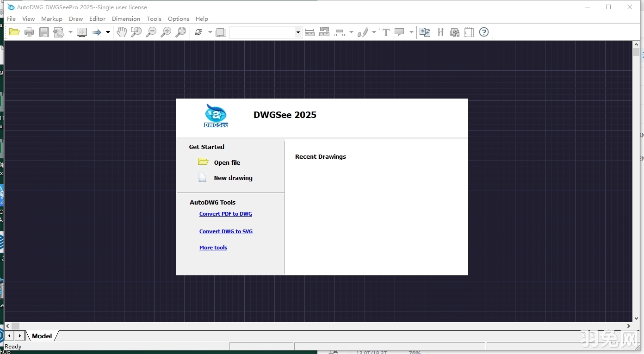Open the Find tool with binoculars icon
This screenshot has height=354, width=644.
[x=454, y=32]
